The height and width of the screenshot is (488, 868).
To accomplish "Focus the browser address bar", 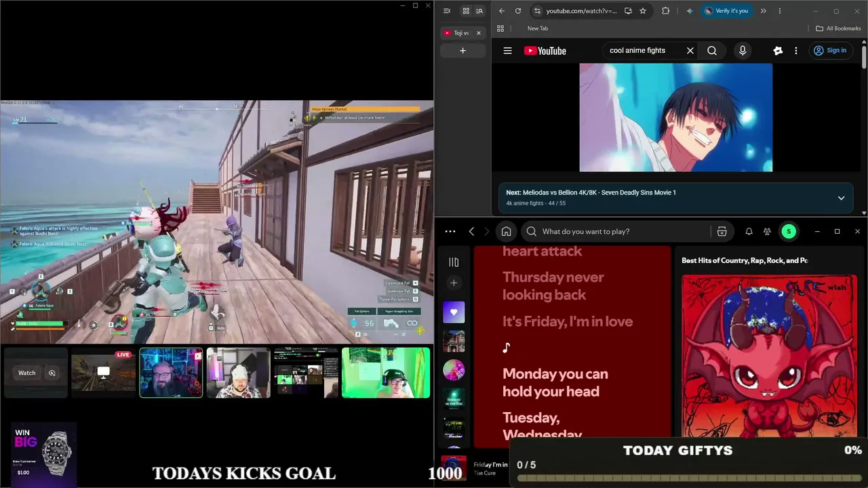I will 582,11.
